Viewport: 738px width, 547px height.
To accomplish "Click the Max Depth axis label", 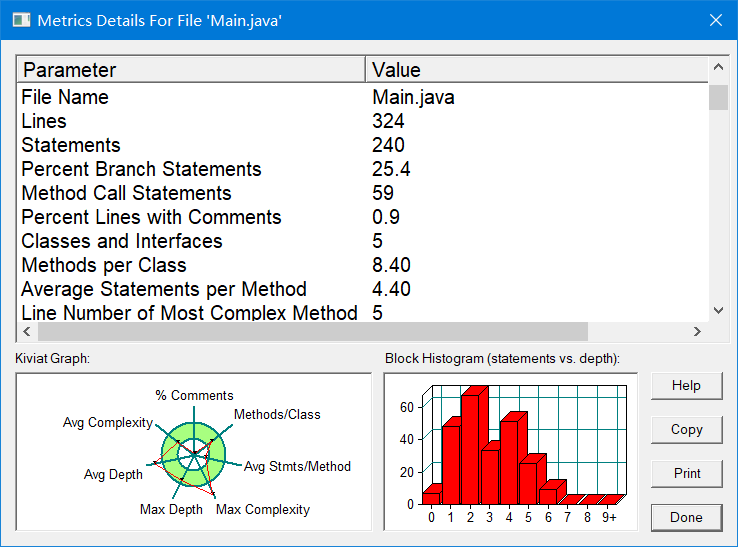I will point(171,509).
